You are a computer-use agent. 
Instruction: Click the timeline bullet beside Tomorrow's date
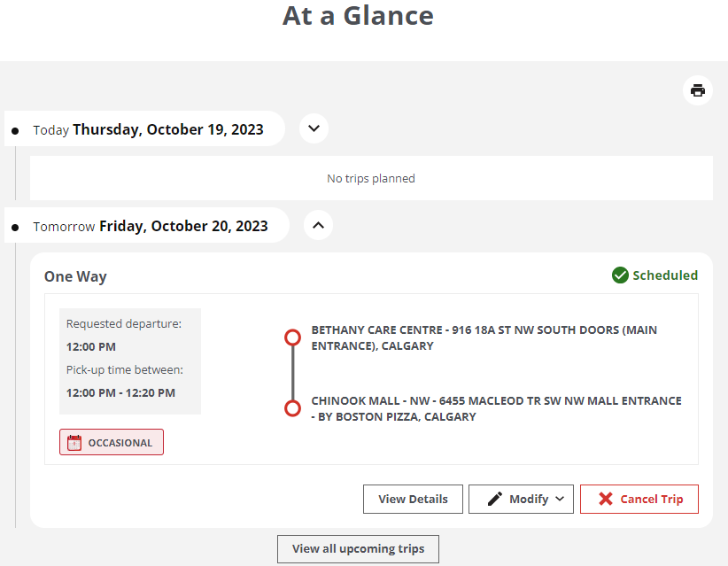(13, 225)
